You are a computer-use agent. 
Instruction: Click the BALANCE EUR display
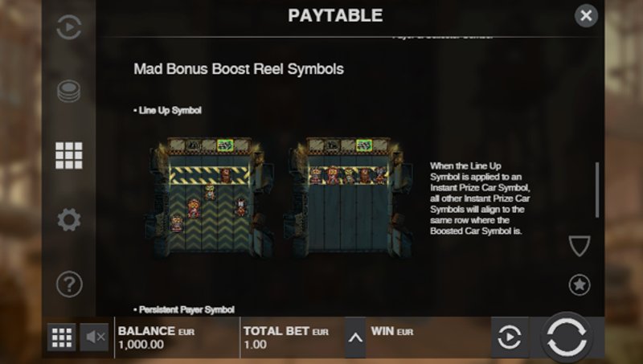(x=156, y=337)
